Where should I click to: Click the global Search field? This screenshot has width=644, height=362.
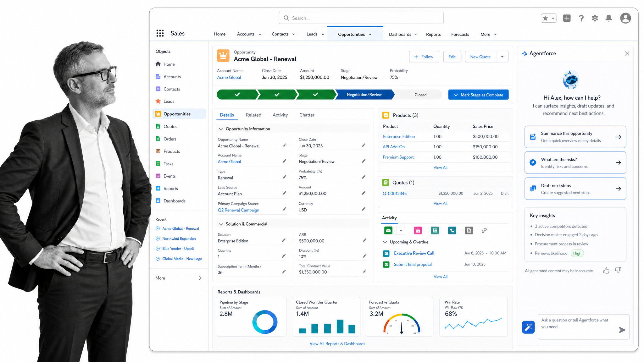coord(361,18)
